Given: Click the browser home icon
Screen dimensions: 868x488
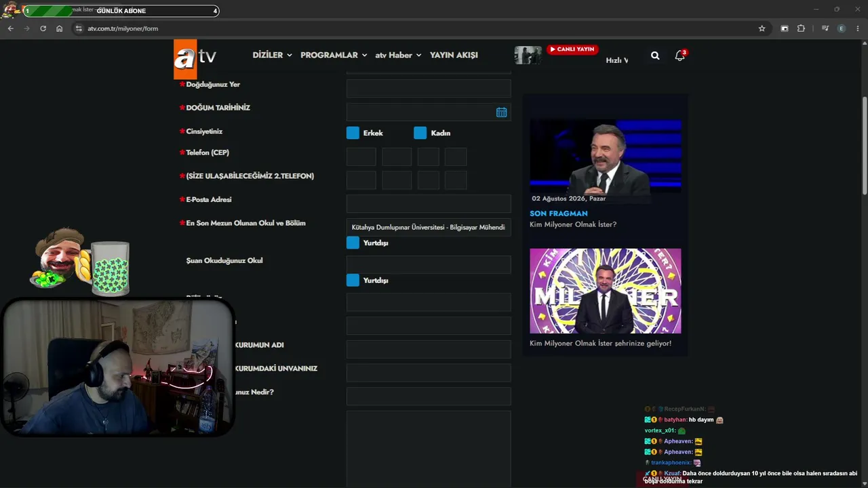Looking at the screenshot, I should (59, 28).
